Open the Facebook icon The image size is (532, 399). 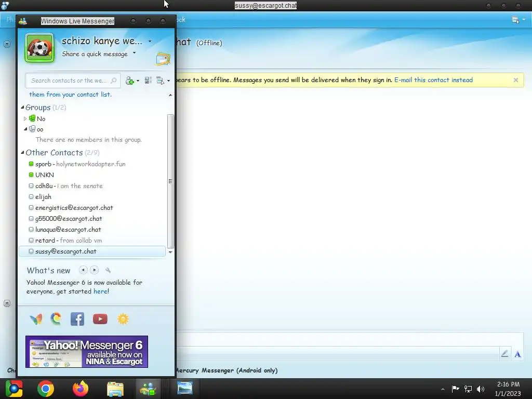click(77, 319)
